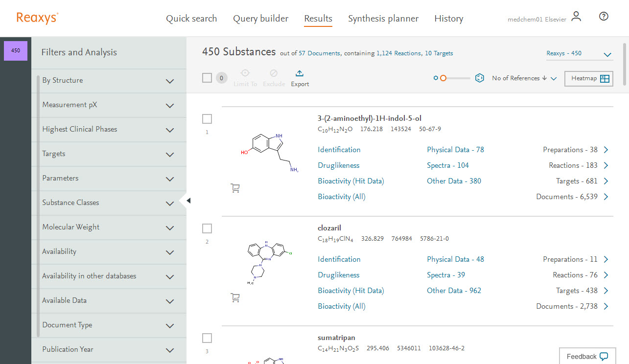Click the hexagon structure size icon
The height and width of the screenshot is (364, 629).
click(x=480, y=78)
